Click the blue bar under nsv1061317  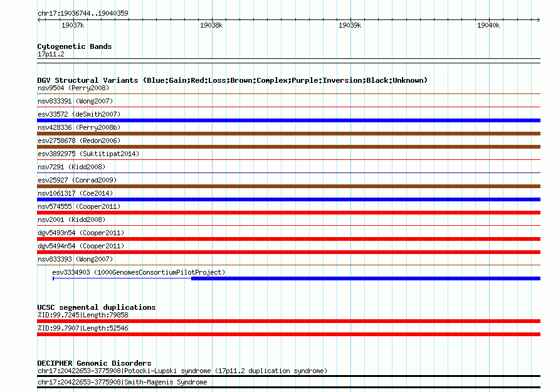pos(288,199)
